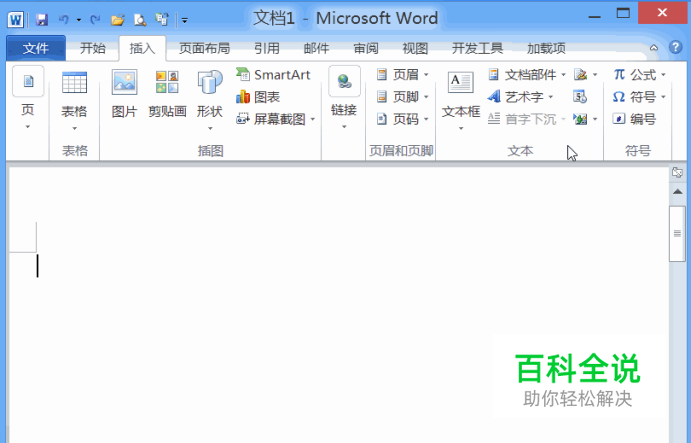
Task: Collapse the ribbon with the caret icon
Action: coord(654,48)
